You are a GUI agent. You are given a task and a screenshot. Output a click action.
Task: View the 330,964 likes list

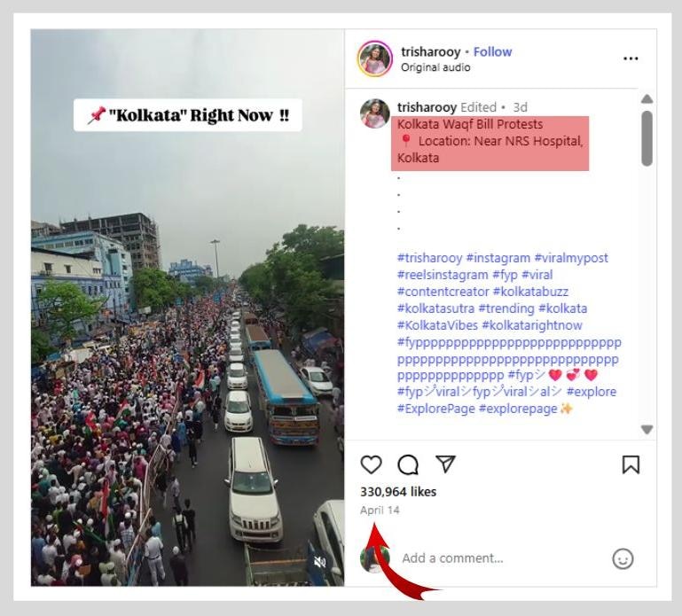[398, 492]
